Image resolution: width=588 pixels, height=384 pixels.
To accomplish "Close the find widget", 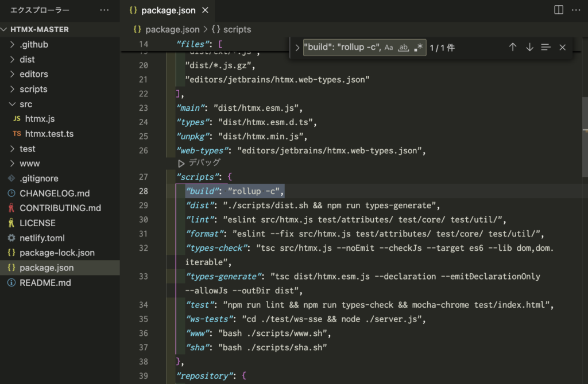I will click(563, 48).
